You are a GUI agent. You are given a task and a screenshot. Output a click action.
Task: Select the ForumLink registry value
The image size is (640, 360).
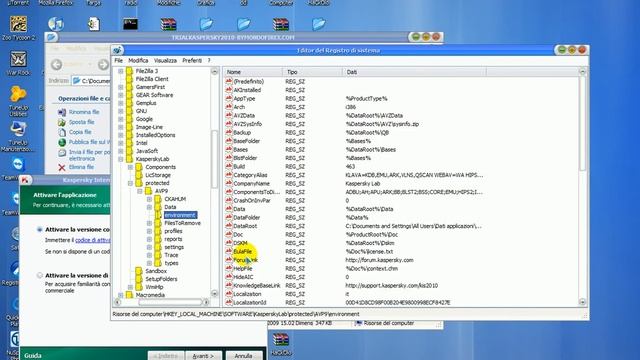tap(245, 260)
